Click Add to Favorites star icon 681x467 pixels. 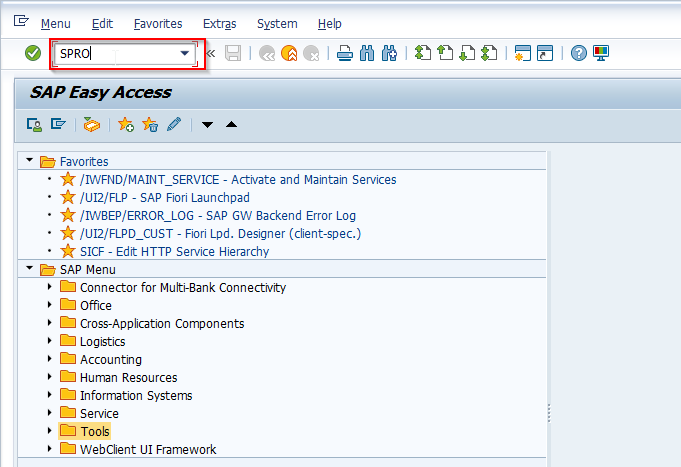(126, 125)
